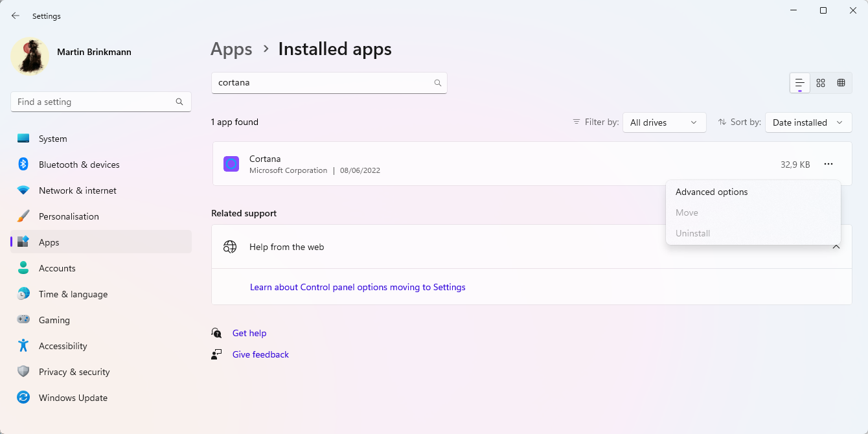Viewport: 868px width, 434px height.
Task: Click the three-dot menu for Cortana
Action: 828,165
